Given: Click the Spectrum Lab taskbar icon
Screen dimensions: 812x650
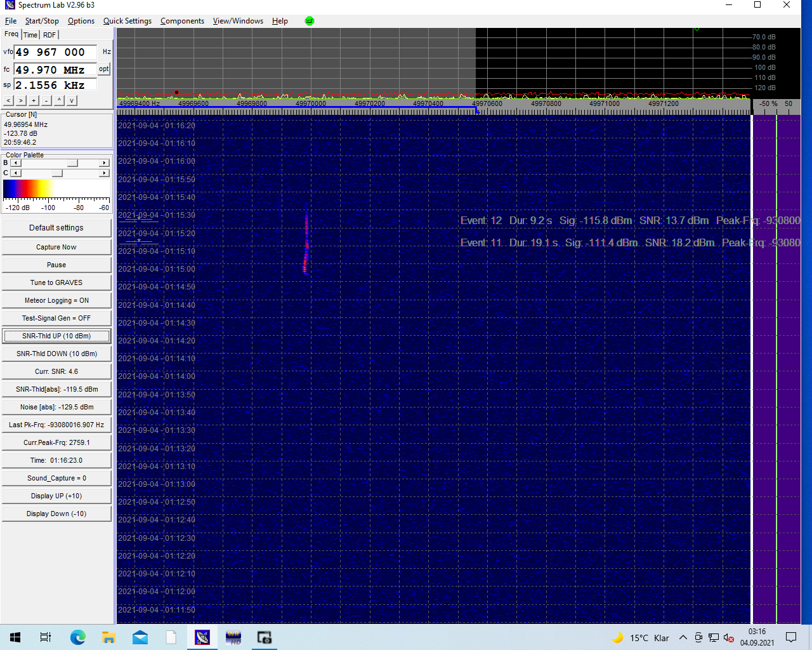Looking at the screenshot, I should point(202,637).
